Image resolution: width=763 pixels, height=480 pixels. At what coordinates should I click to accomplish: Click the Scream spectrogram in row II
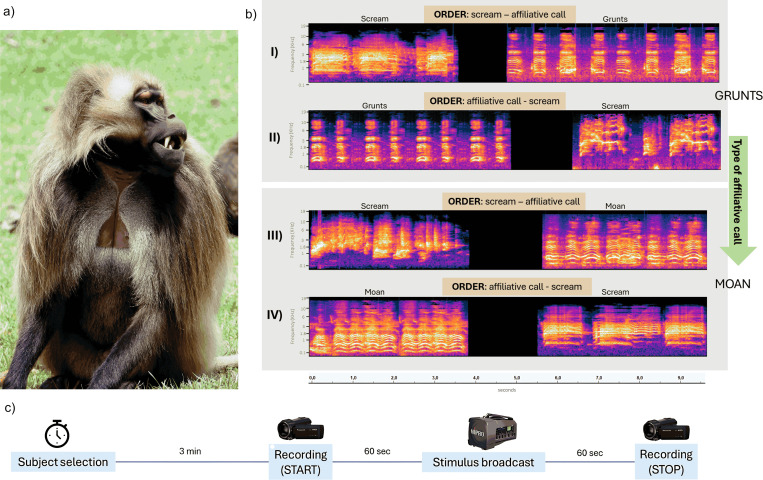coord(646,140)
